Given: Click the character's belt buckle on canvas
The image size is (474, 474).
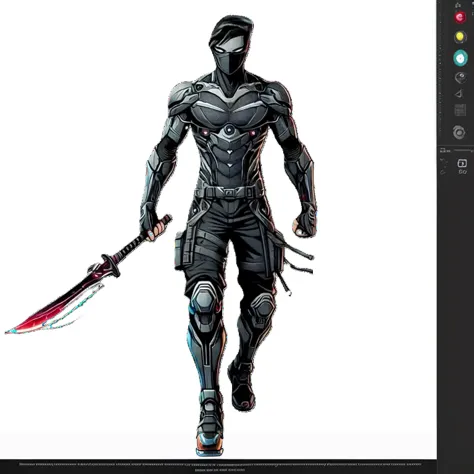Looking at the screenshot, I should [229, 192].
